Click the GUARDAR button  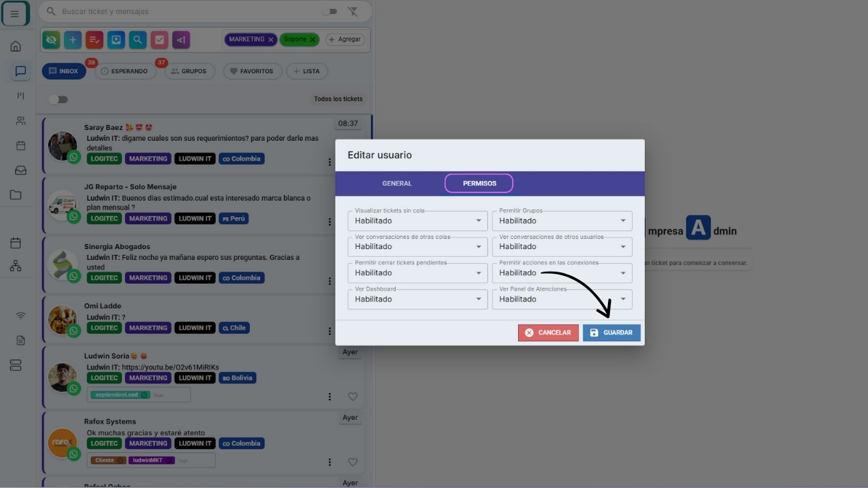click(x=611, y=333)
